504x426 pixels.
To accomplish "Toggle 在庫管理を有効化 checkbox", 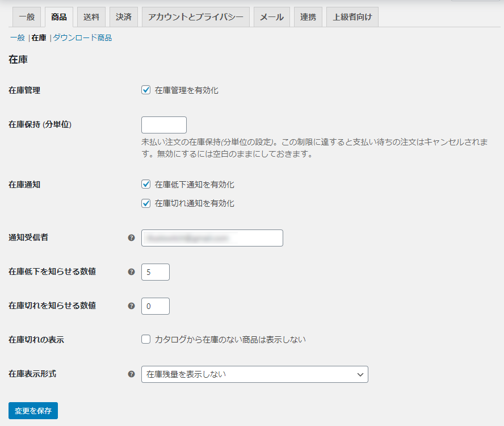I will point(146,90).
